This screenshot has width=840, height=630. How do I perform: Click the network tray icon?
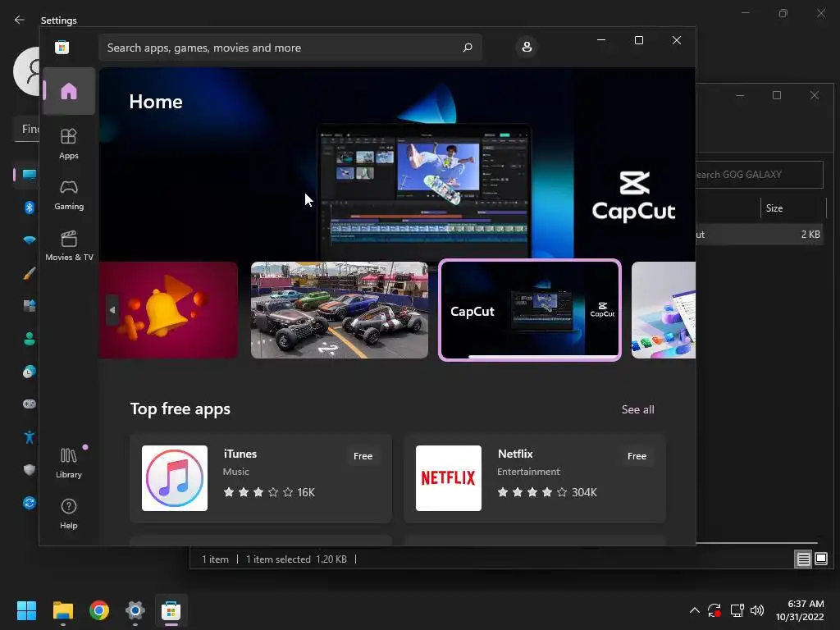click(x=737, y=610)
